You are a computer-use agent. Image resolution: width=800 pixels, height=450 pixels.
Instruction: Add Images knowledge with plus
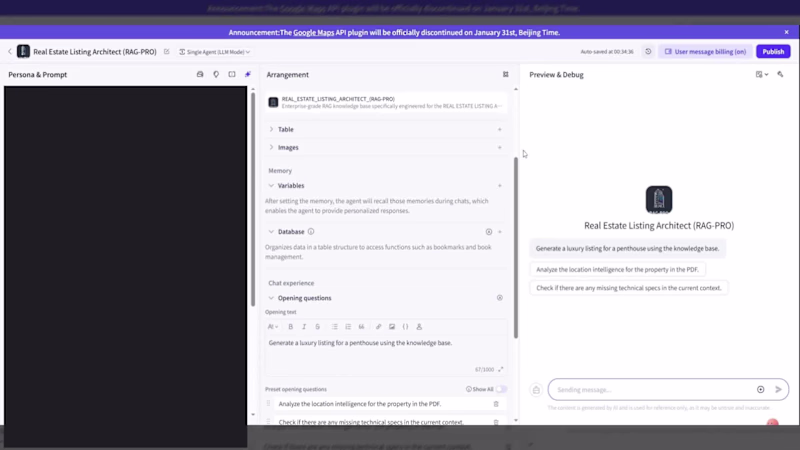coord(499,147)
